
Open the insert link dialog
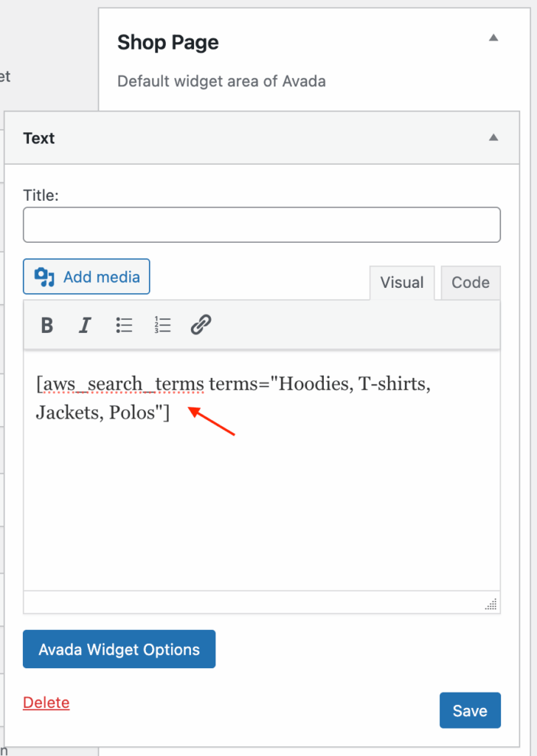tap(201, 325)
